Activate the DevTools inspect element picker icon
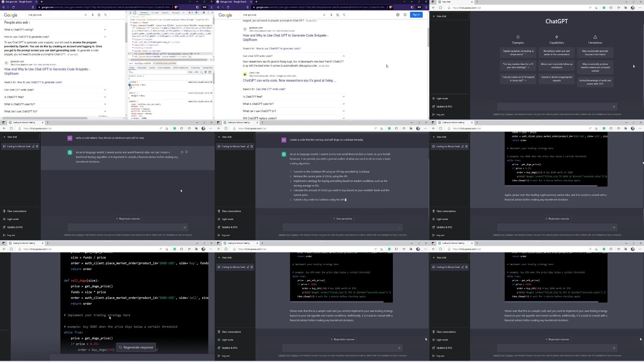Image resolution: width=644 pixels, height=362 pixels. click(130, 13)
